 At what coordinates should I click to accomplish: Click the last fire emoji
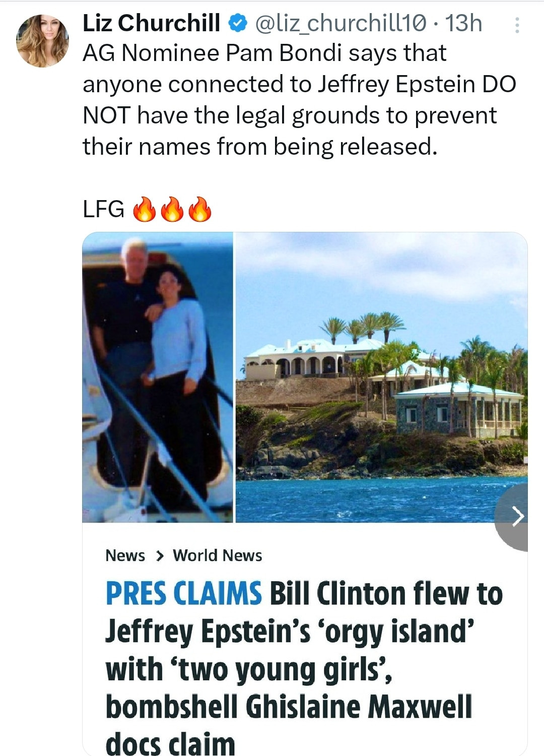(x=200, y=209)
